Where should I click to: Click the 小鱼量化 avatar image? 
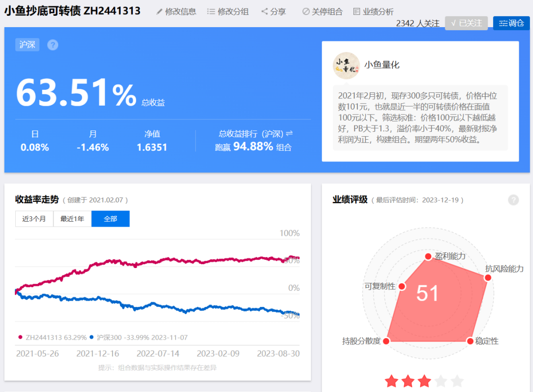346,66
